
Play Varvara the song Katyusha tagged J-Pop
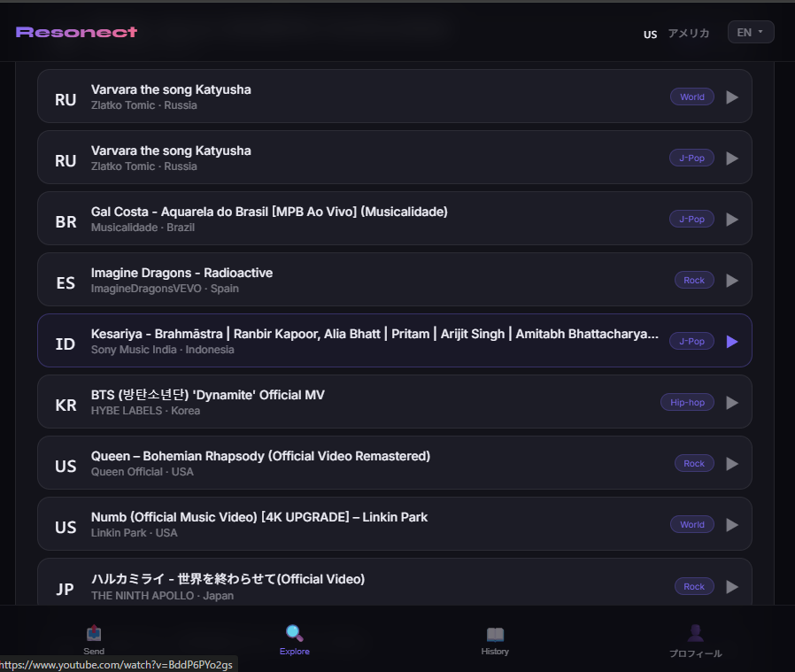731,158
